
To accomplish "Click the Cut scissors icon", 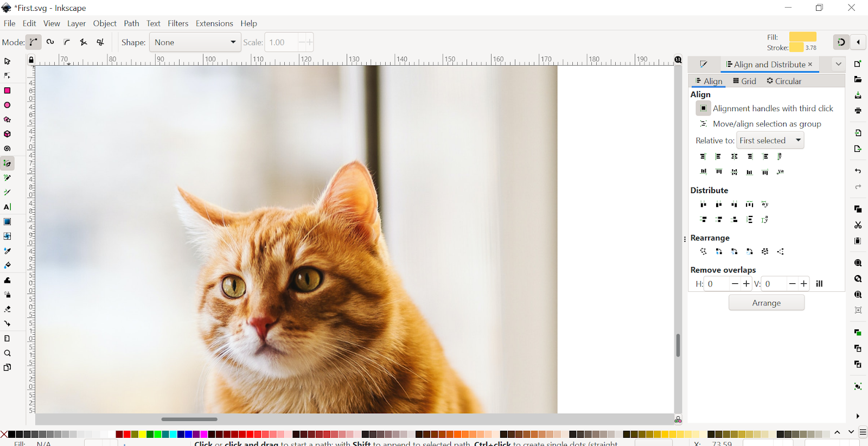I will (x=858, y=225).
